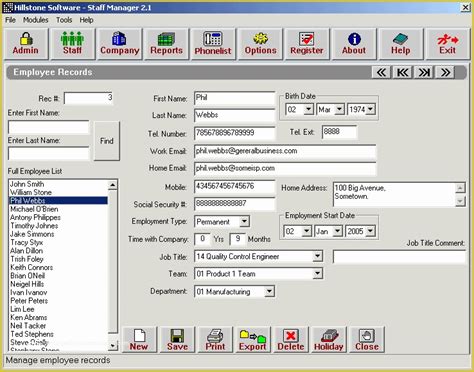Expand the Team dropdown

(318, 274)
